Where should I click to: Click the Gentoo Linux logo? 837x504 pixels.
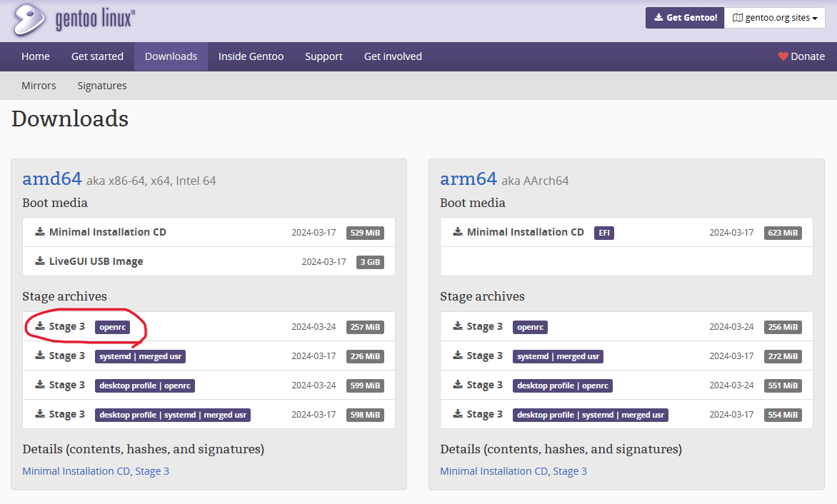(x=74, y=19)
